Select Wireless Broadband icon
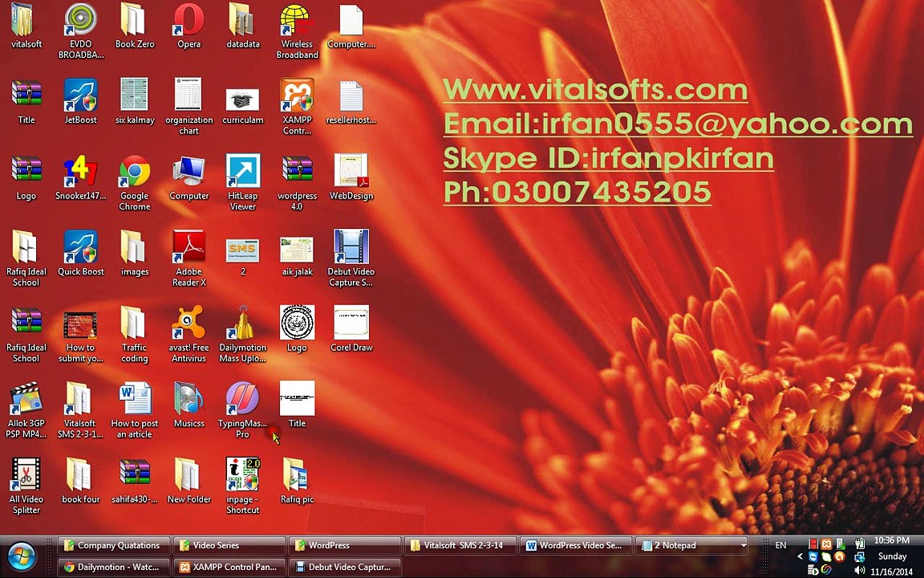 (x=297, y=31)
